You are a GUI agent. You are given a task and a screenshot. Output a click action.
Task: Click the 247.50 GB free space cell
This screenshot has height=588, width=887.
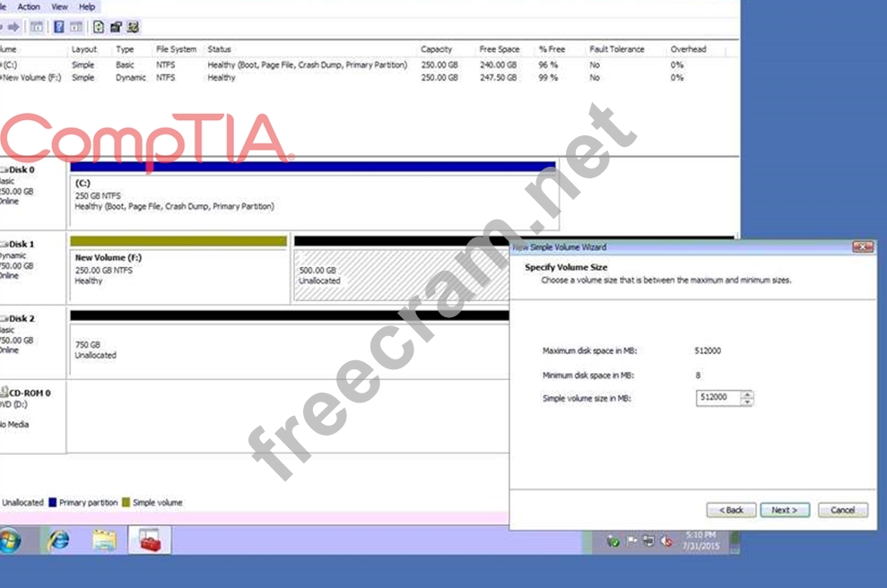498,77
